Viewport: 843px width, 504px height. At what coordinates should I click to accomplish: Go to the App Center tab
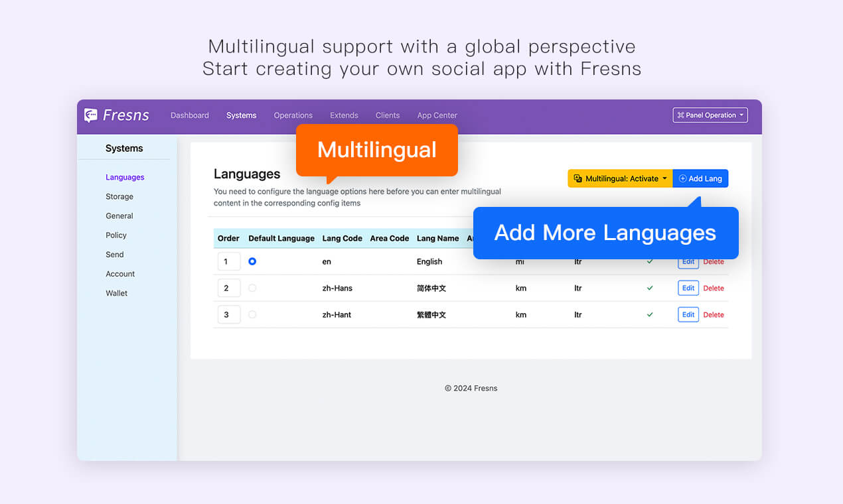pos(437,115)
